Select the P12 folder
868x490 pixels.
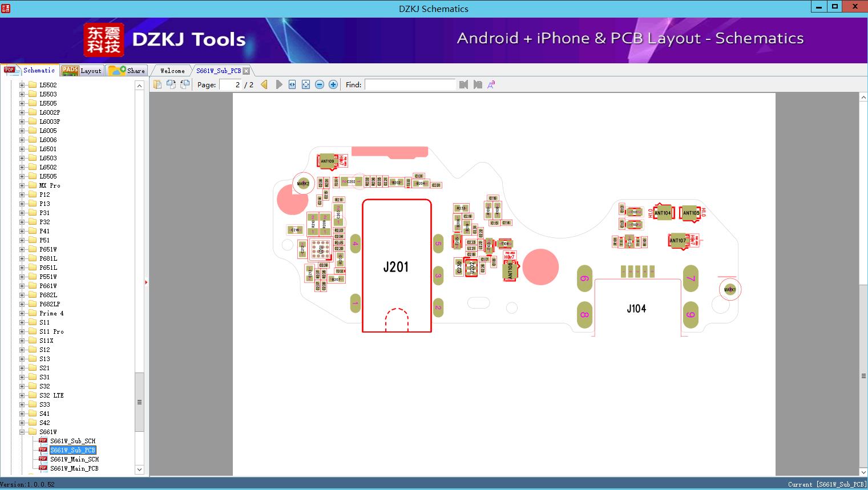tap(45, 195)
